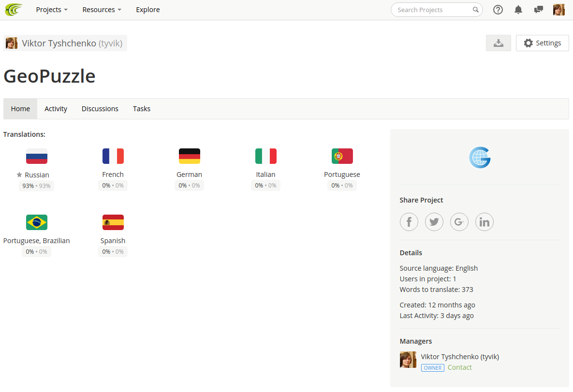Share the project on Facebook
This screenshot has height=392, width=573.
pyautogui.click(x=409, y=222)
